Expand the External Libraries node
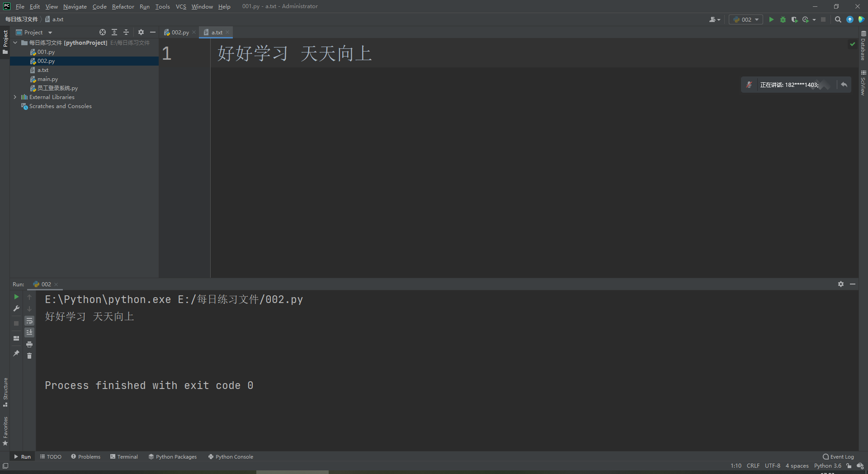 pyautogui.click(x=15, y=97)
